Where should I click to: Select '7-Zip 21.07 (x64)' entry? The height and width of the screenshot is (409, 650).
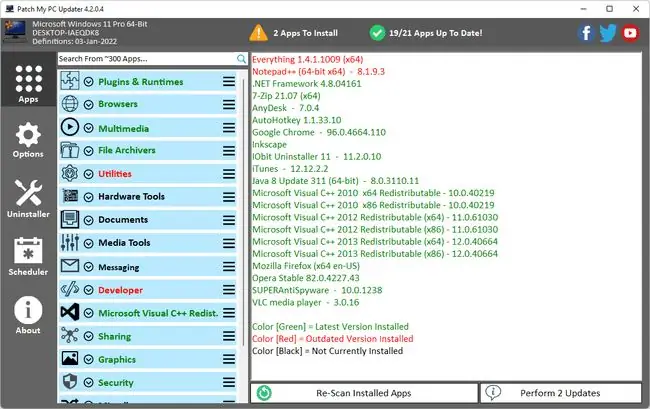(x=286, y=96)
